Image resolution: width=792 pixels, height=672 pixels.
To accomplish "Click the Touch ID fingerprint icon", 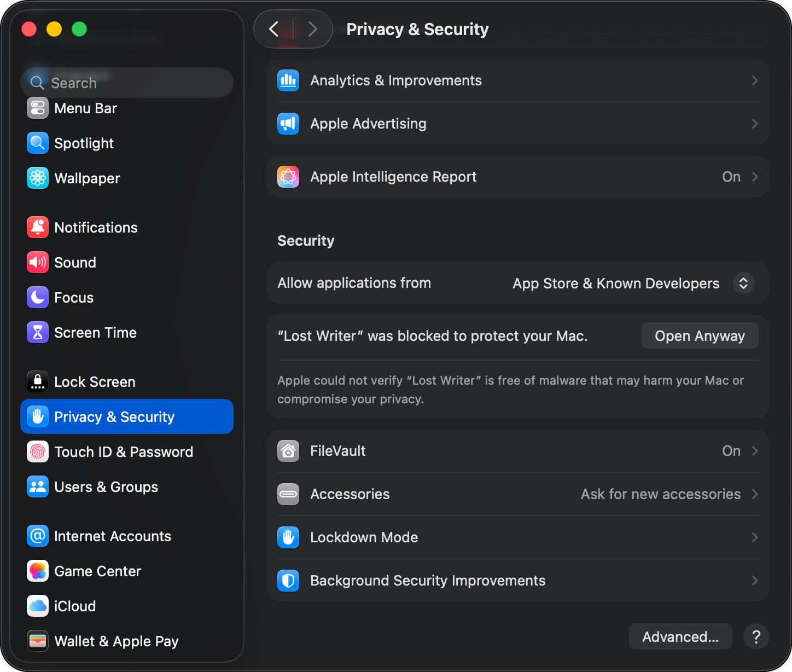I will (38, 452).
